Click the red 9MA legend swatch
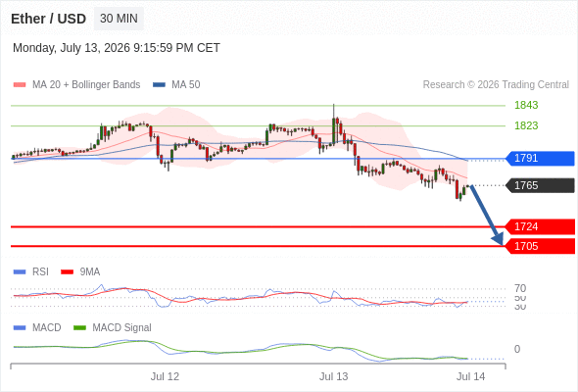This screenshot has height=392, width=578. (67, 272)
